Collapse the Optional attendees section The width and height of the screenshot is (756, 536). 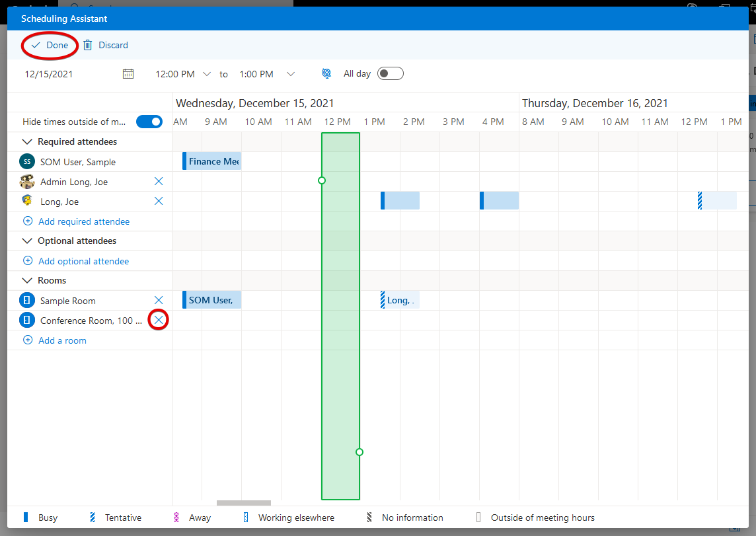tap(28, 241)
